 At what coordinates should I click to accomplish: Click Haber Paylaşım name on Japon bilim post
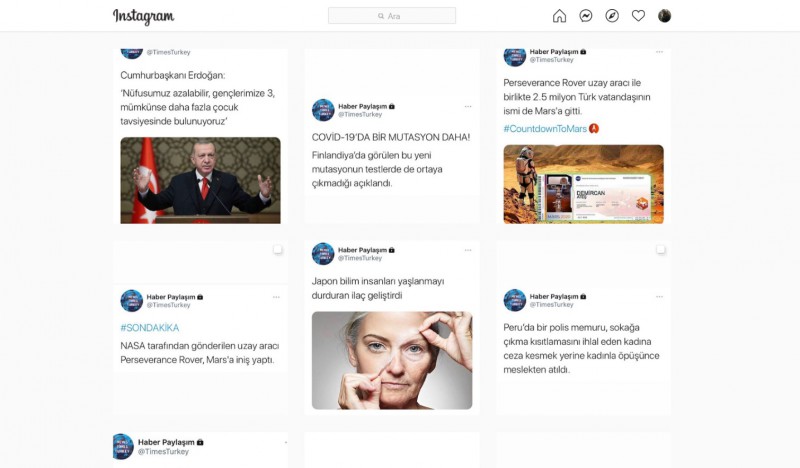362,249
